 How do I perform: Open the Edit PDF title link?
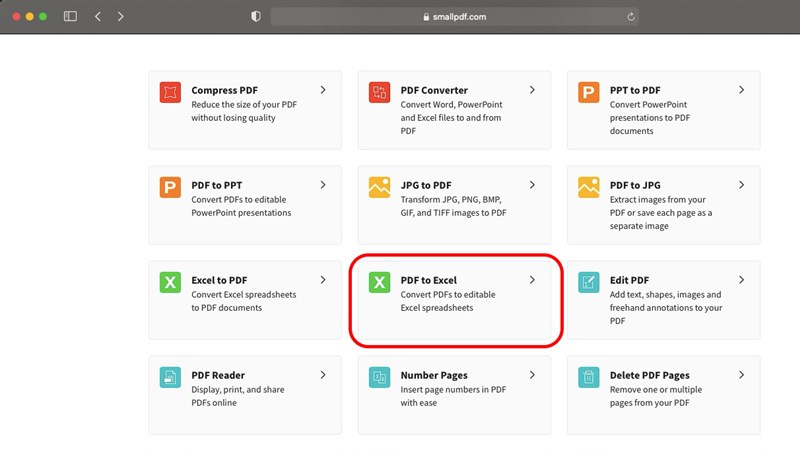pyautogui.click(x=629, y=280)
